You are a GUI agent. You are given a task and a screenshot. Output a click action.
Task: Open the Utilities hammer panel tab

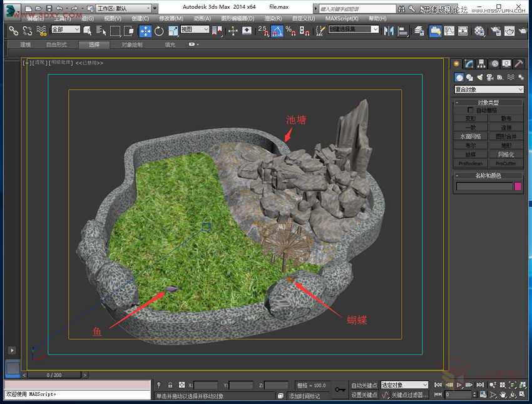pyautogui.click(x=518, y=64)
